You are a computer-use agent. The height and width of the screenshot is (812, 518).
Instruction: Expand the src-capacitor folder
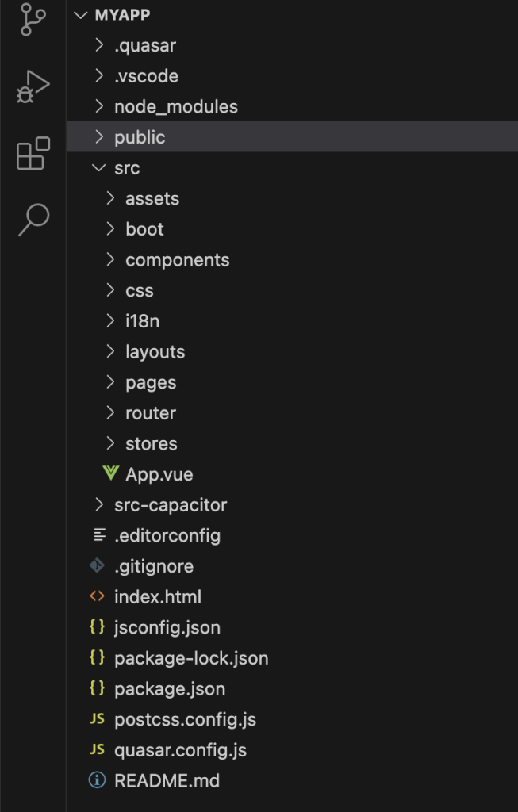click(170, 505)
